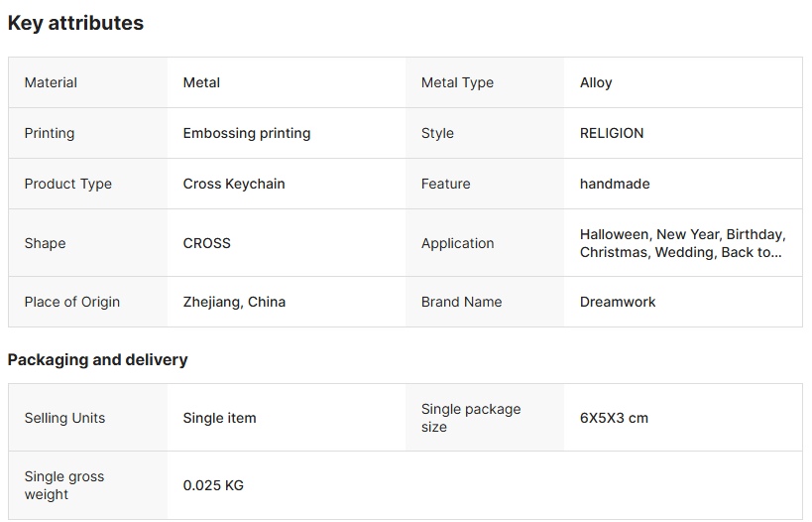Click the Place of Origin label
The width and height of the screenshot is (812, 522).
point(71,302)
